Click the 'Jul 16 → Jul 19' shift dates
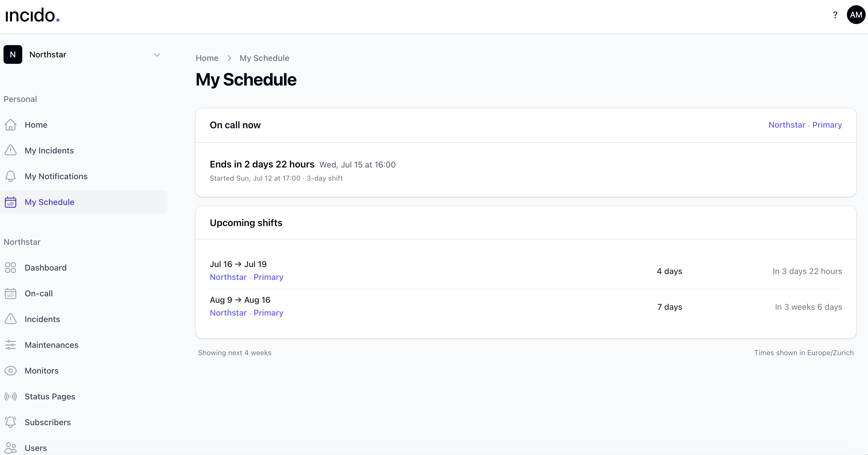Screen dimensions: 868x455 pyautogui.click(x=238, y=264)
